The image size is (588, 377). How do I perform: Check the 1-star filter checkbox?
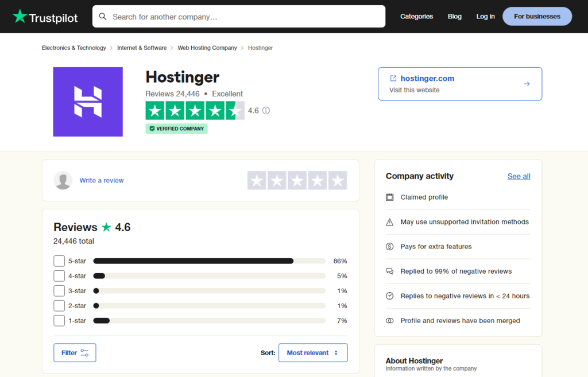(x=59, y=321)
